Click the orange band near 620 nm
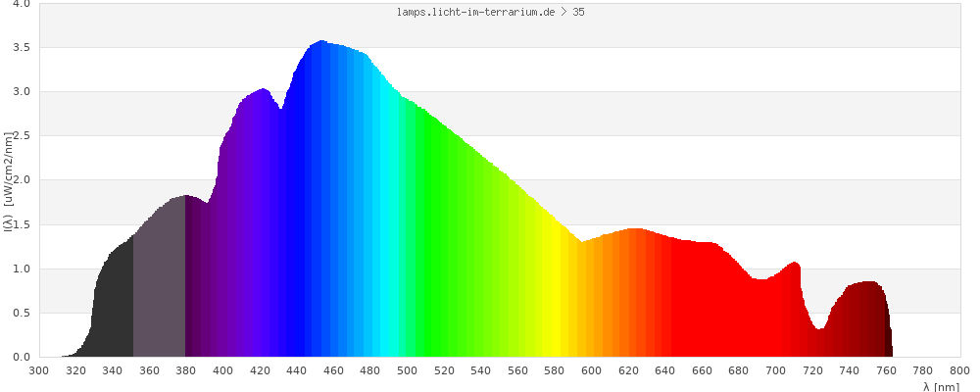Image resolution: width=980 pixels, height=392 pixels. (611, 294)
